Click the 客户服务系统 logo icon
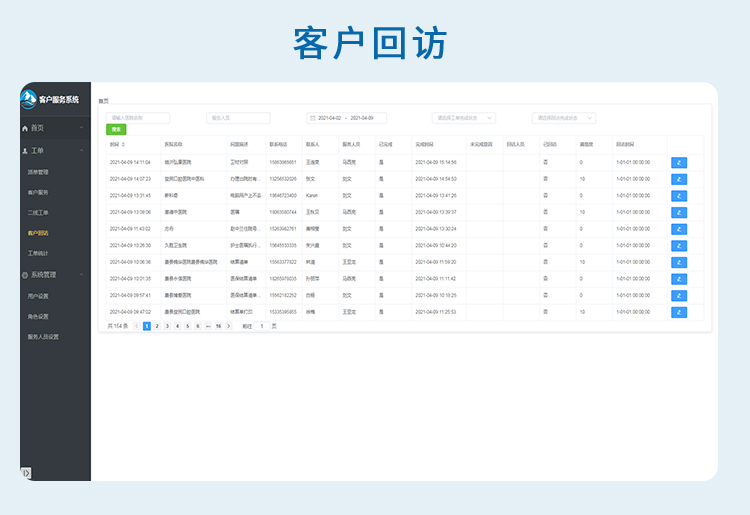The width and height of the screenshot is (750, 515). (29, 98)
